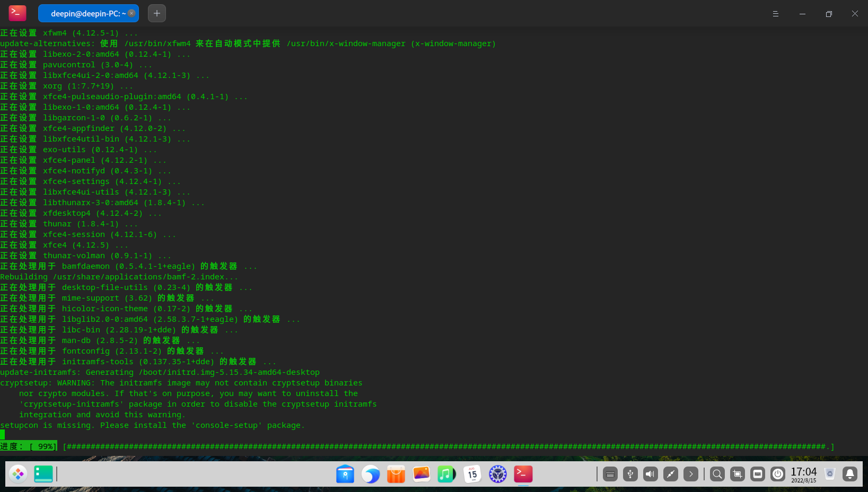Click the 'thunar (1.8.4-1)' text
Image resolution: width=868 pixels, height=492 pixels.
point(81,224)
